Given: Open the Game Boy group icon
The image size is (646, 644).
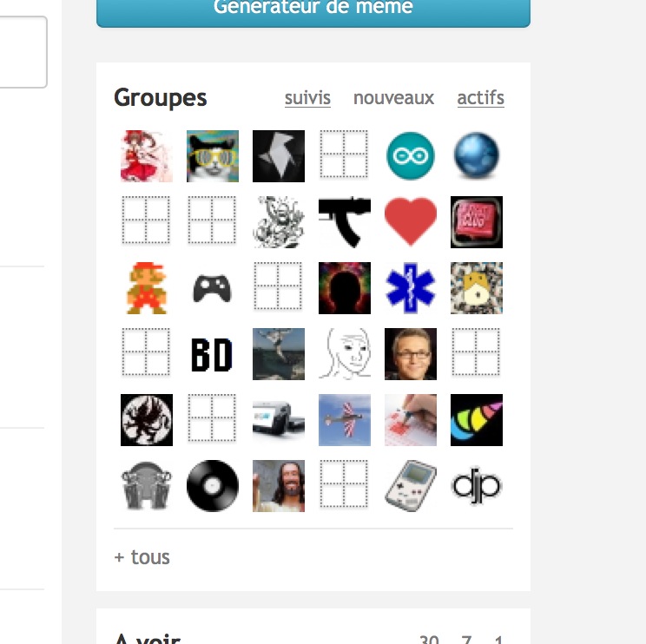Looking at the screenshot, I should tap(411, 486).
